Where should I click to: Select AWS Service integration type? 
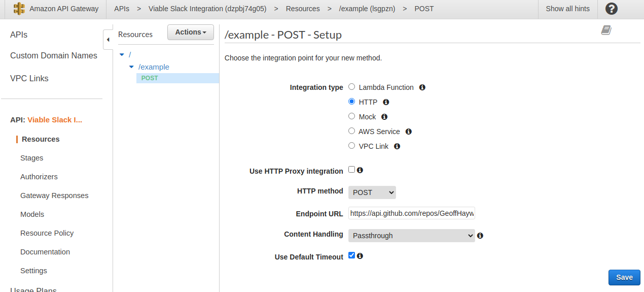(351, 131)
